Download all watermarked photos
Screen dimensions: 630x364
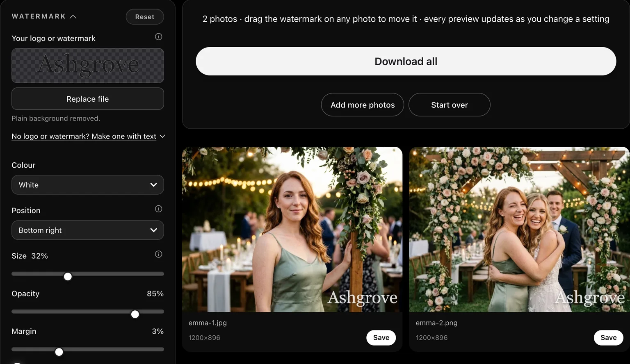pyautogui.click(x=406, y=61)
